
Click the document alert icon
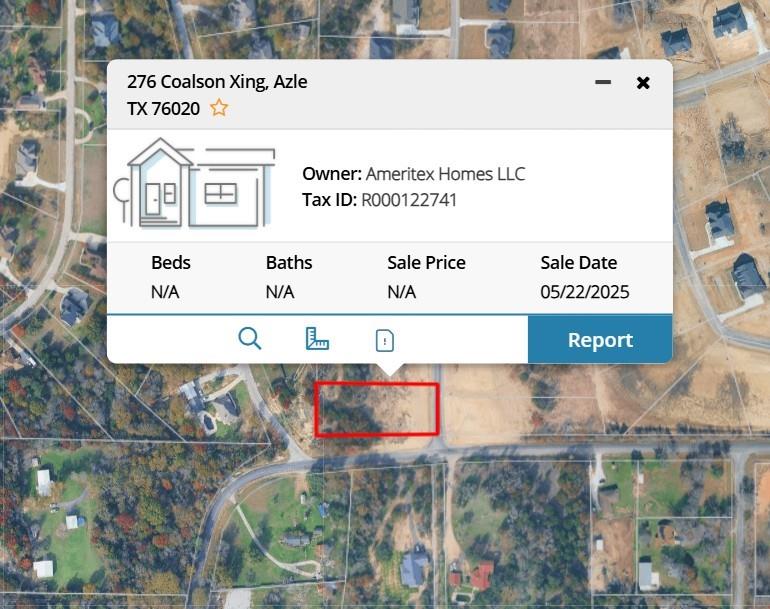coord(384,340)
